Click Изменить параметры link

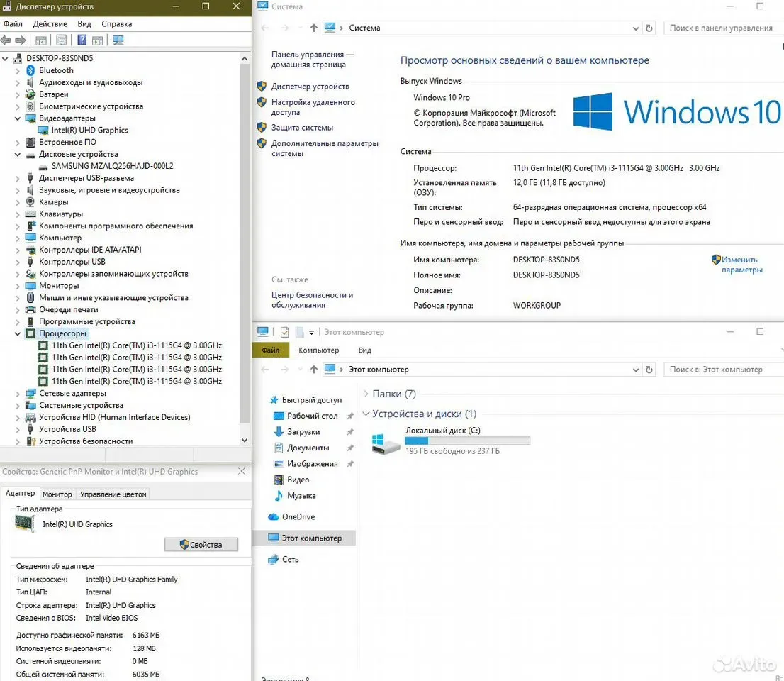tap(741, 265)
